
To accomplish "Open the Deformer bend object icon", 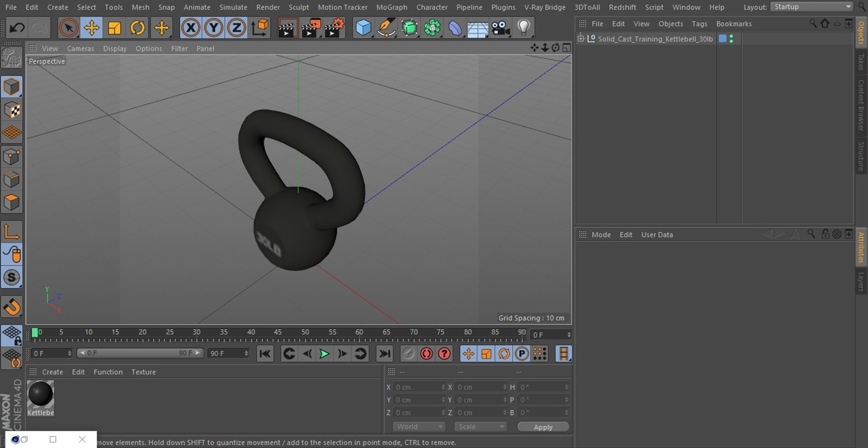I will (455, 28).
